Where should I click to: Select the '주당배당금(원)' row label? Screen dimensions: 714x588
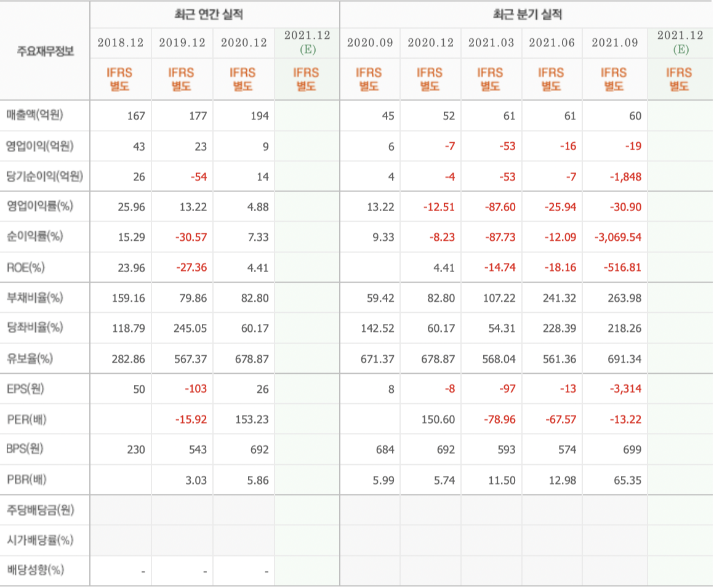(x=40, y=510)
